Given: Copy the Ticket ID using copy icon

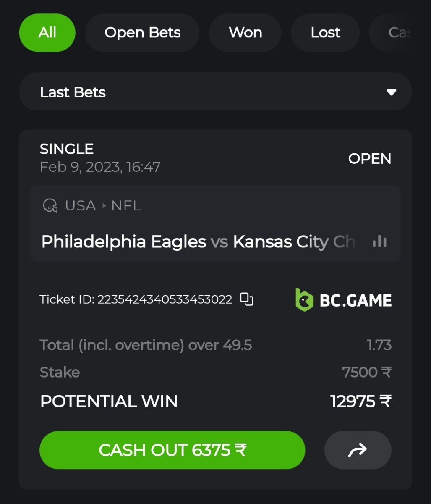Looking at the screenshot, I should [x=246, y=299].
